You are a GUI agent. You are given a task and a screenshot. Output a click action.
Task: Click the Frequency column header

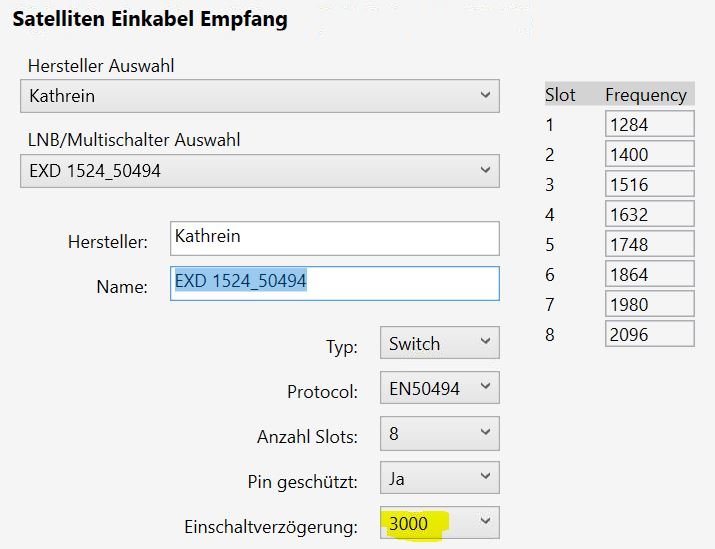(646, 95)
